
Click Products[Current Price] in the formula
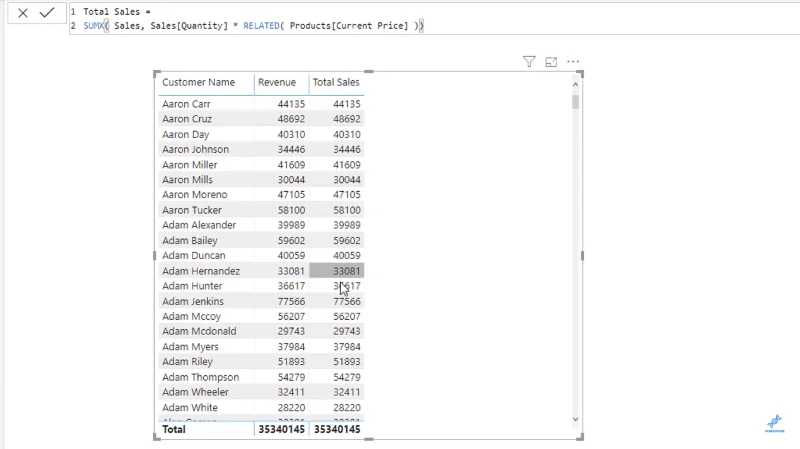pos(349,26)
